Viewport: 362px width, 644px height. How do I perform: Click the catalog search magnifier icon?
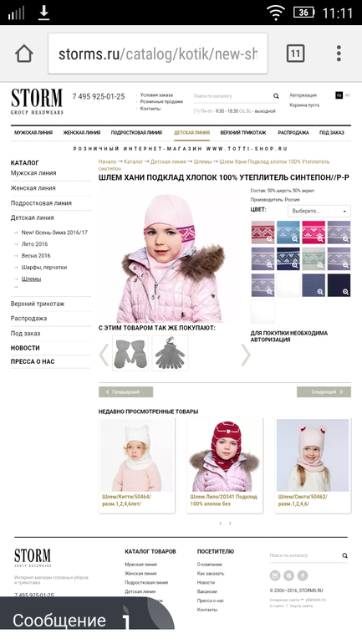(x=276, y=96)
